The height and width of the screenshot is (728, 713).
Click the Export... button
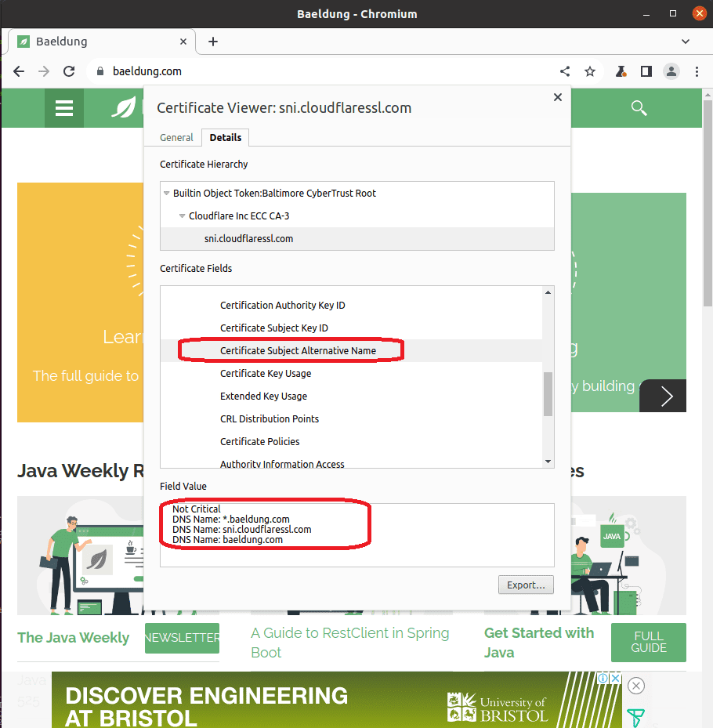point(526,585)
